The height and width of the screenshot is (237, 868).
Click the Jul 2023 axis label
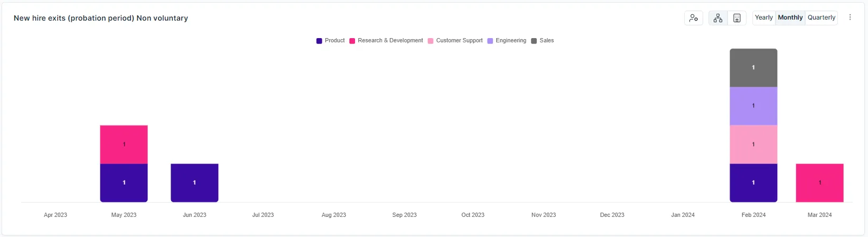pos(263,215)
